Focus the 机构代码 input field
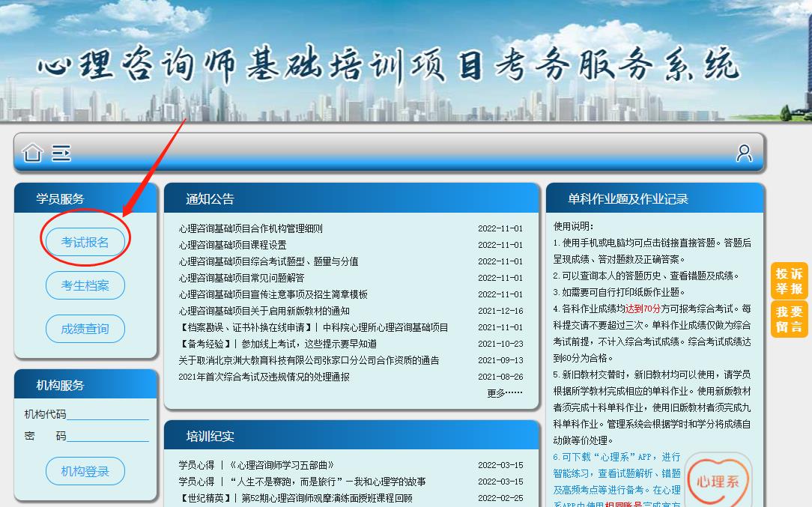812x507 pixels. pyautogui.click(x=108, y=414)
